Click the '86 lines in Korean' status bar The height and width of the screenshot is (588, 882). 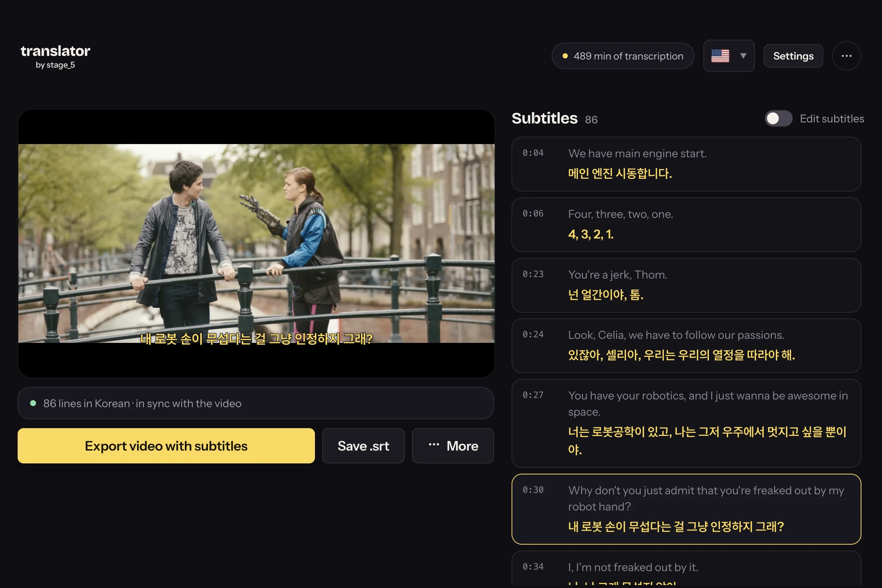(256, 403)
